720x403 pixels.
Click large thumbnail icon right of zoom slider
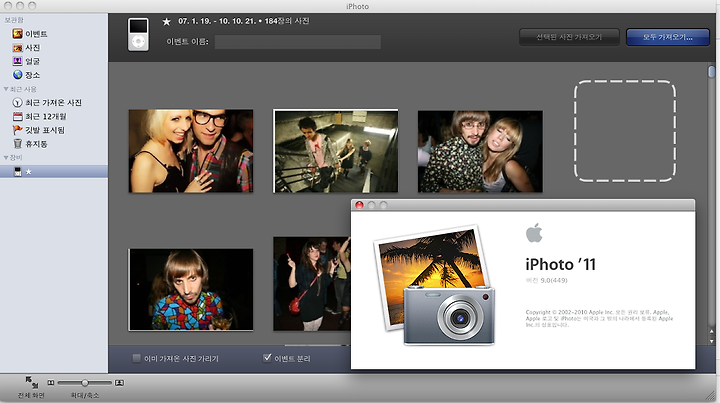click(119, 382)
